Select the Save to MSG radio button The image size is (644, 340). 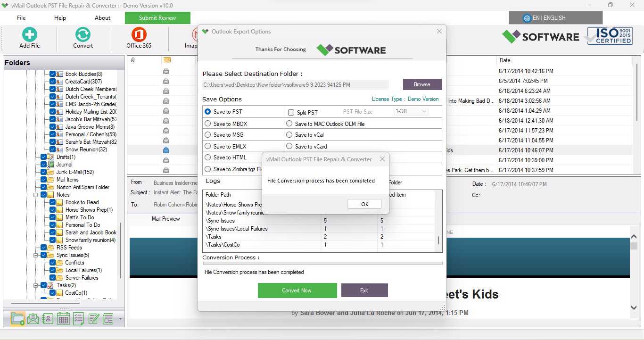pos(207,135)
